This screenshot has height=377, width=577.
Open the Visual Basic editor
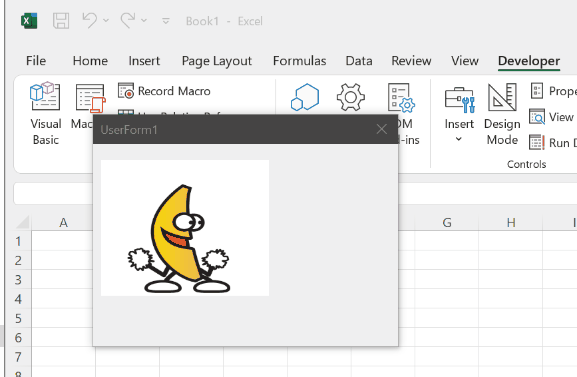tap(45, 113)
